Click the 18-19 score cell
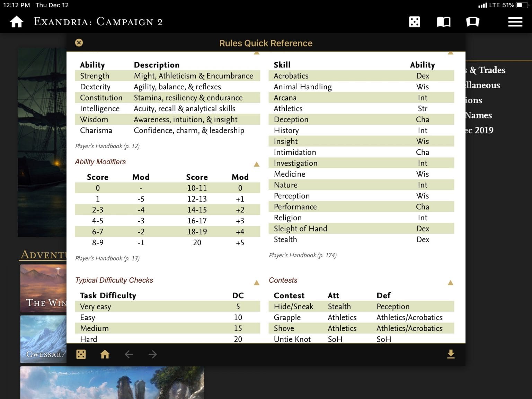Viewport: 532px width, 399px height. pyautogui.click(x=197, y=232)
